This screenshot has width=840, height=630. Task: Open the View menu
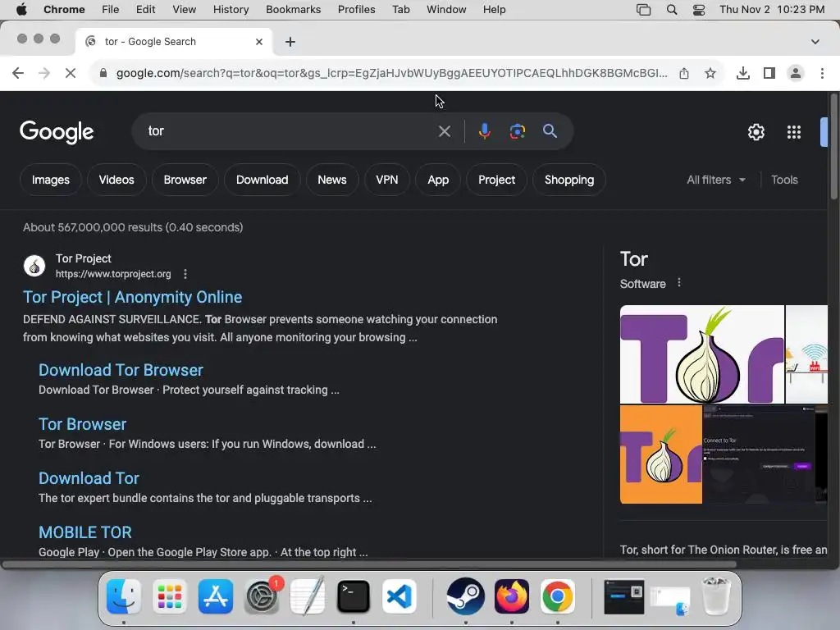184,10
